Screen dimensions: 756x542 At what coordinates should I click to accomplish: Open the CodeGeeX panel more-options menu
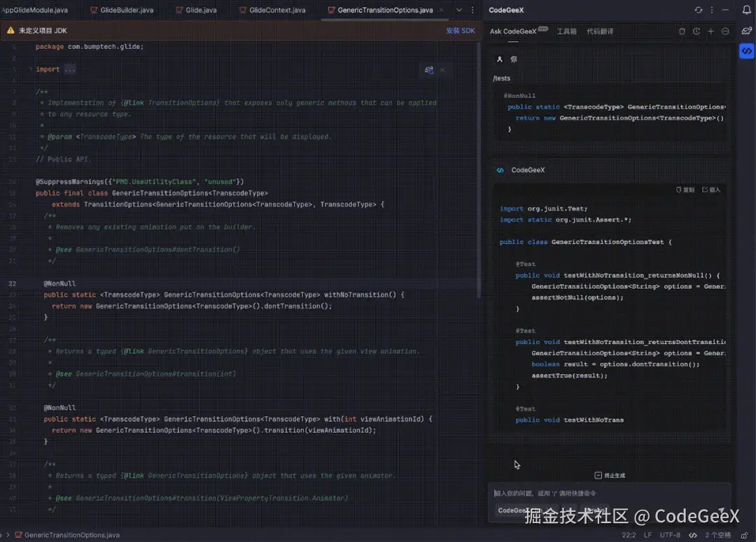(712, 10)
